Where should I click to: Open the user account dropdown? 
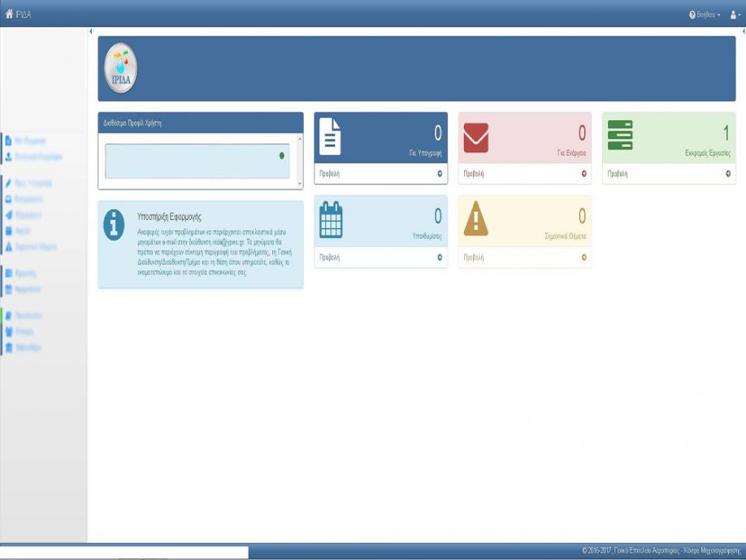pos(735,15)
